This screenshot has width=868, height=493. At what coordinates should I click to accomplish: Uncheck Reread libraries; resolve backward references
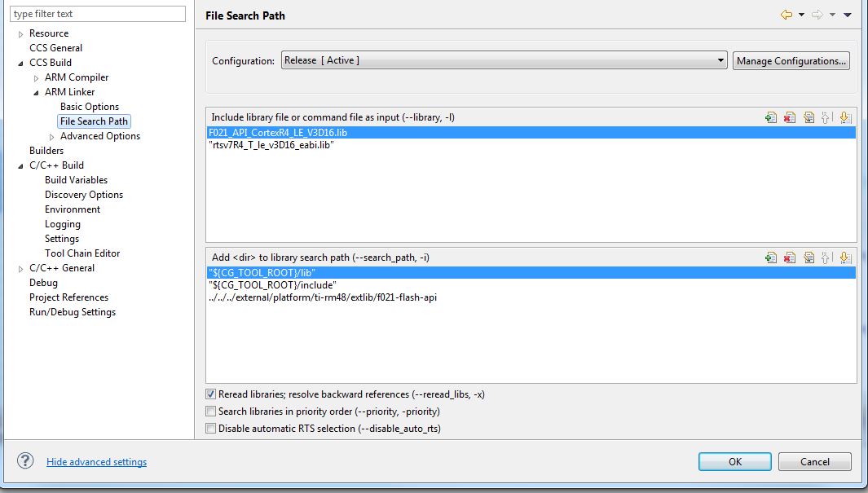point(211,394)
